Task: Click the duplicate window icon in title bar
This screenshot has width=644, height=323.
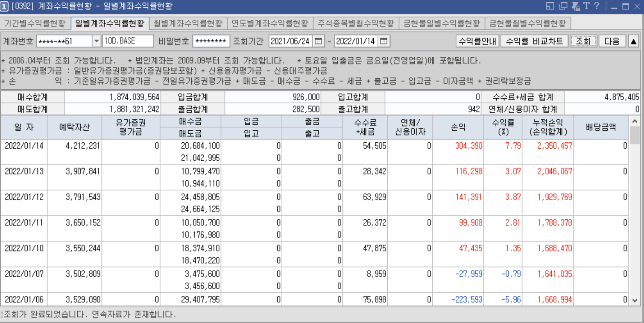Action: point(563,6)
